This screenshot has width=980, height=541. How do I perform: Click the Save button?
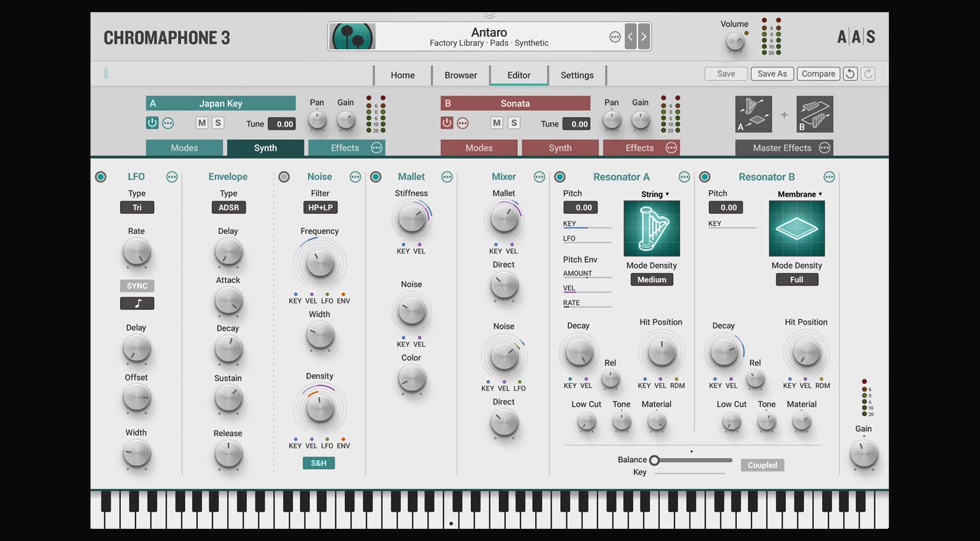726,74
